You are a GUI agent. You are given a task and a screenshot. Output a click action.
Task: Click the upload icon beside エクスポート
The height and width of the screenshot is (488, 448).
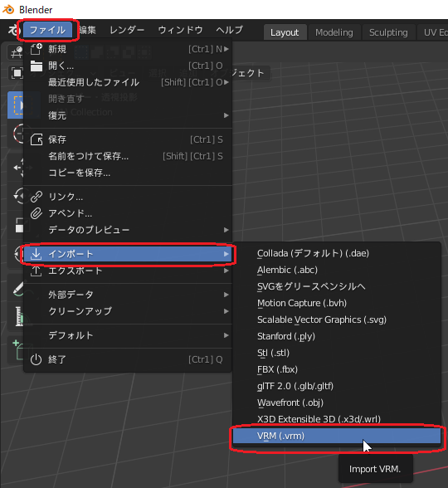point(37,271)
